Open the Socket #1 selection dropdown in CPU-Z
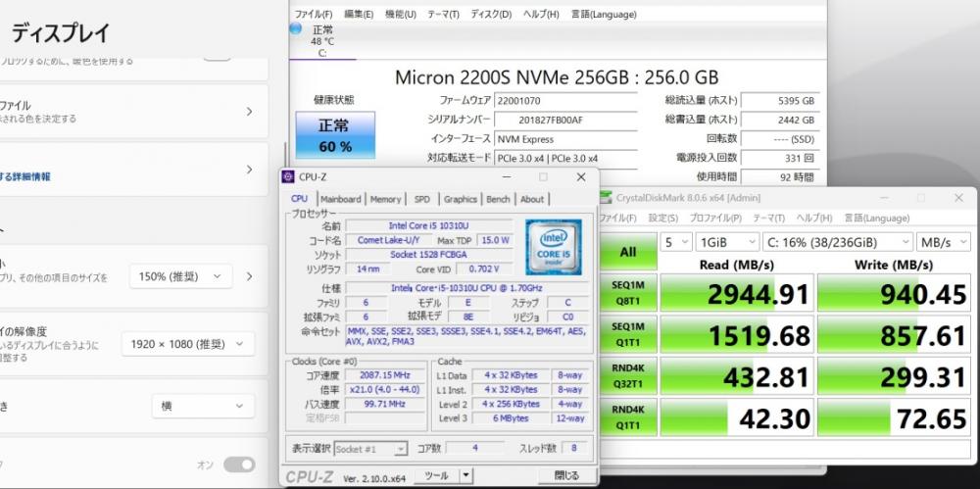Image resolution: width=980 pixels, height=489 pixels. click(370, 449)
